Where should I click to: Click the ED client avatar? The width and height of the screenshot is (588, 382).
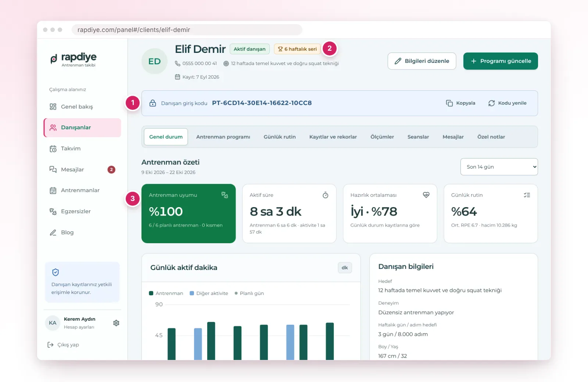tap(154, 61)
